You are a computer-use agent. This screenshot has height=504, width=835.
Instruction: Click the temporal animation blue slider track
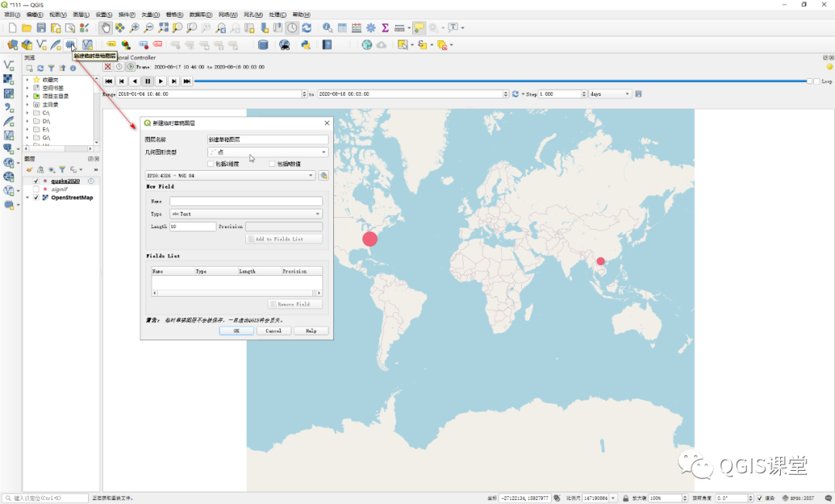(500, 81)
